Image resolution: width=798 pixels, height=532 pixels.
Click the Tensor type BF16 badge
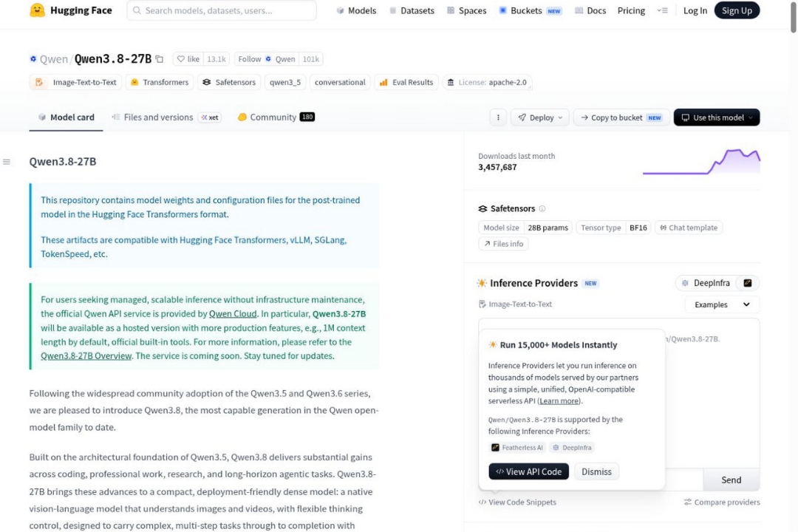pyautogui.click(x=614, y=228)
